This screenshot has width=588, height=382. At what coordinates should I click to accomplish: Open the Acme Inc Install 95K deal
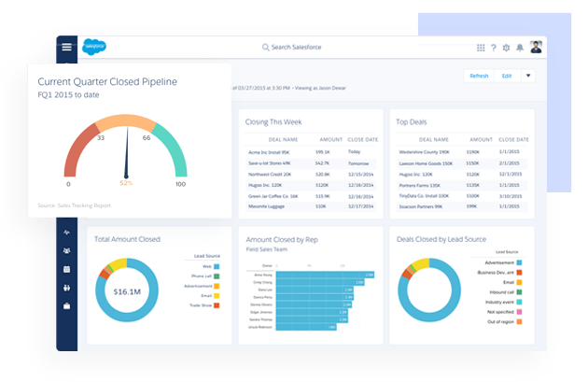coord(269,152)
